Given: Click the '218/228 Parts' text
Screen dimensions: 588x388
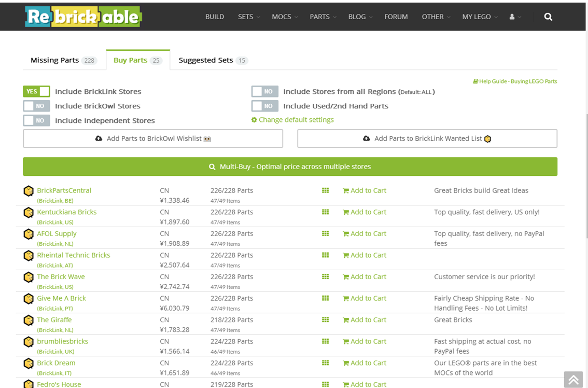Looking at the screenshot, I should tap(232, 320).
